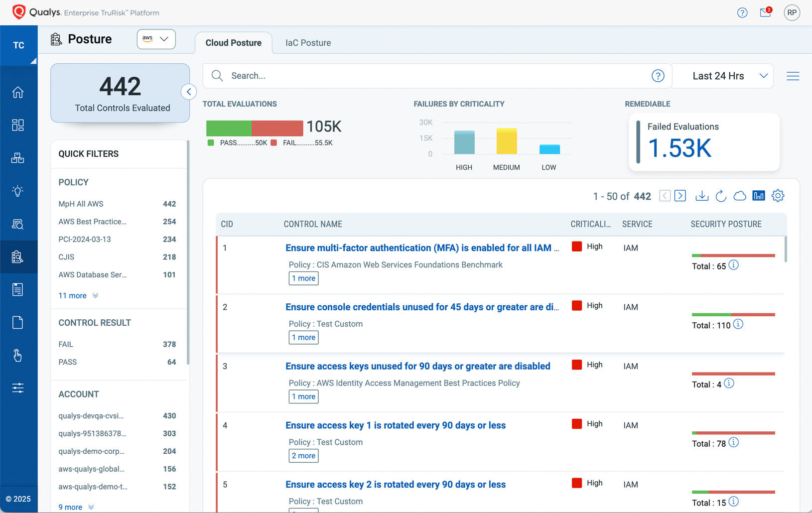Open the reports document sidebar icon
Viewport: 812px width, 513px height.
18,322
